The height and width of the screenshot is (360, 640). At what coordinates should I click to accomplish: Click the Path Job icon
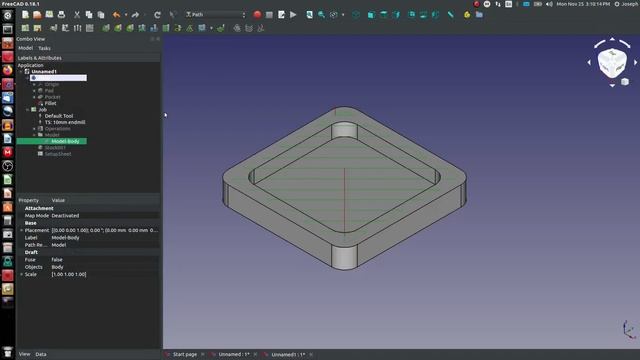pos(25,28)
